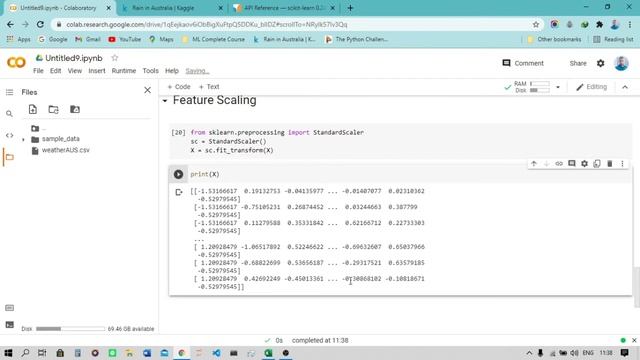The height and width of the screenshot is (360, 640).
Task: Add a new Text cell
Action: pyautogui.click(x=209, y=87)
